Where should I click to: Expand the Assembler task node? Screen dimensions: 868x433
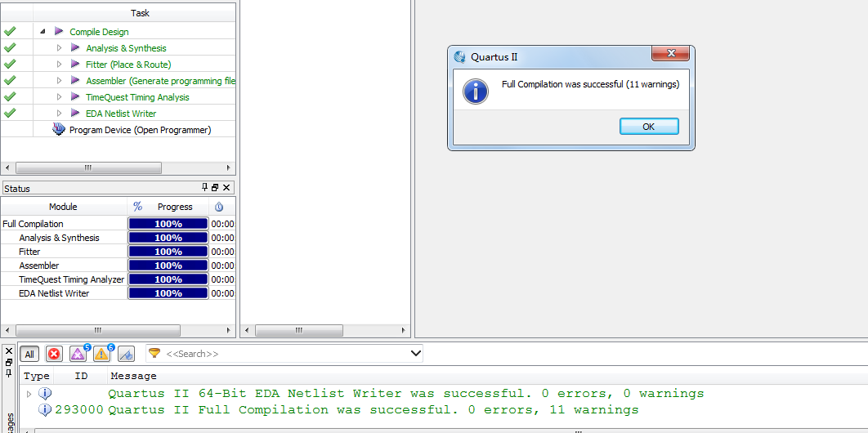point(60,81)
